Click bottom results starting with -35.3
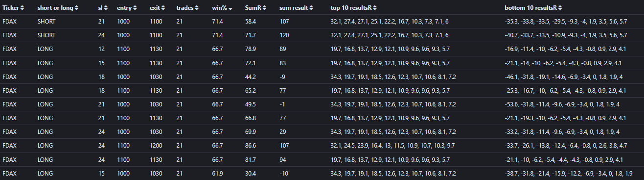This screenshot has width=644, height=180. tap(566, 22)
